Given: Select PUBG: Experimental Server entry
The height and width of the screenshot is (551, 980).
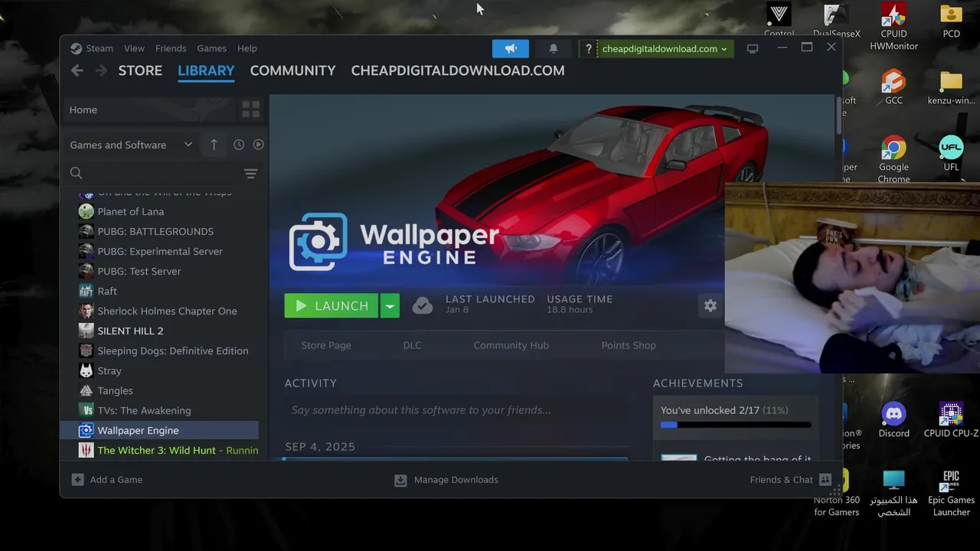Looking at the screenshot, I should [159, 251].
